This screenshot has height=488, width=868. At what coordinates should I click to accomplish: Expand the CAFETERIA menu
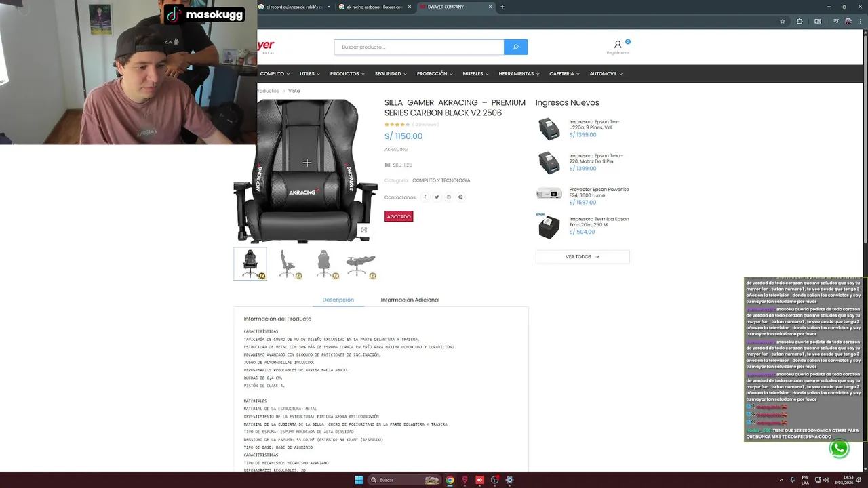(564, 73)
